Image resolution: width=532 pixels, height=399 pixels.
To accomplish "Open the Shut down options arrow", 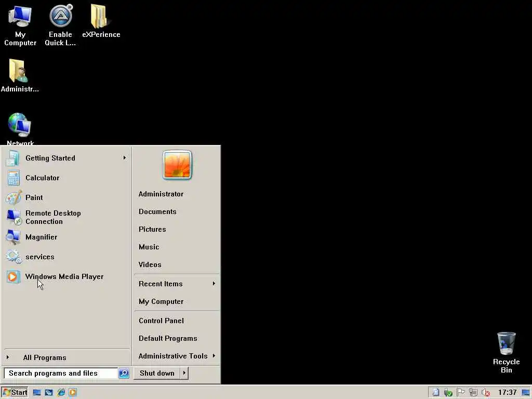I will pos(184,373).
